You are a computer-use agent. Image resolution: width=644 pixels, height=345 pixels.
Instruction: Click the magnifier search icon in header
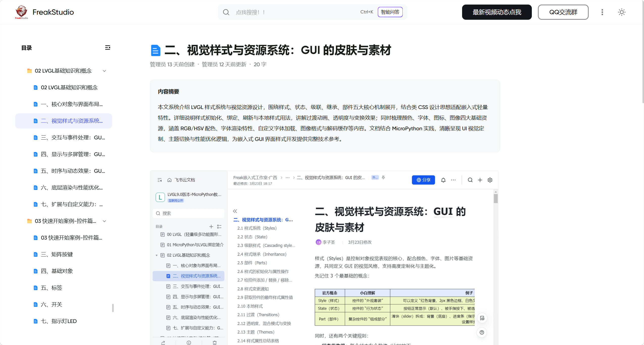[x=226, y=12]
